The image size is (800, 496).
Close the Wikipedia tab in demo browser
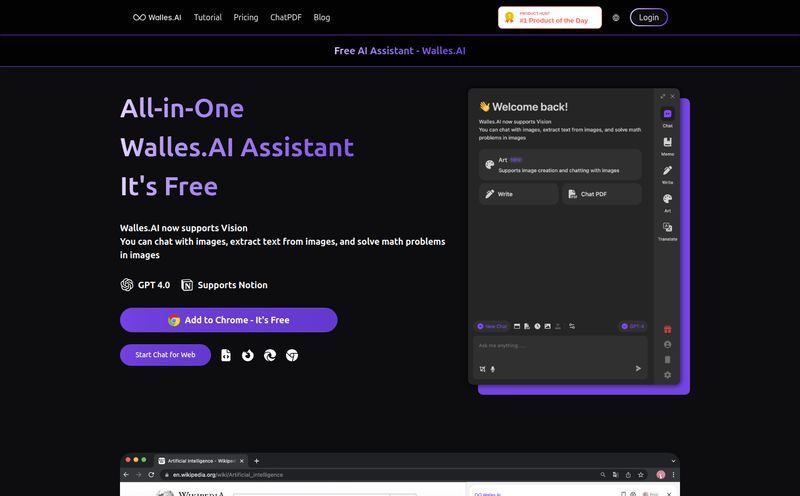coord(242,461)
